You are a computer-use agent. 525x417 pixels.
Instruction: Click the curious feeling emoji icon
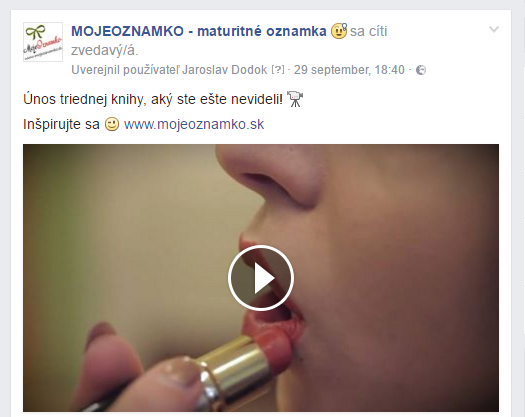(339, 31)
